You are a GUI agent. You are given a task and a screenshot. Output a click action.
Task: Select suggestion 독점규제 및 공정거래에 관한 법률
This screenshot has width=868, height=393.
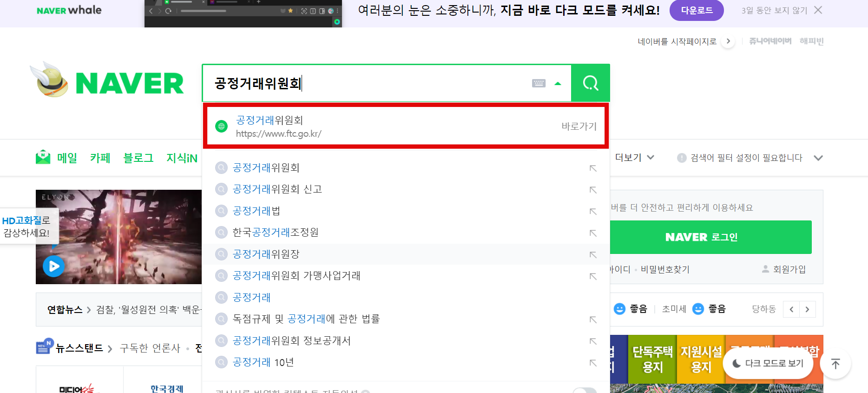click(x=306, y=319)
